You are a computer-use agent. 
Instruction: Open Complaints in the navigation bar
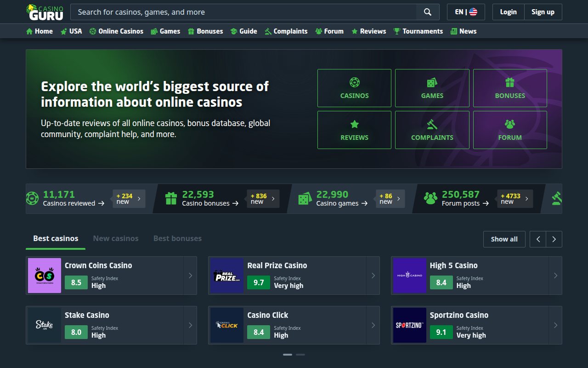pyautogui.click(x=286, y=31)
